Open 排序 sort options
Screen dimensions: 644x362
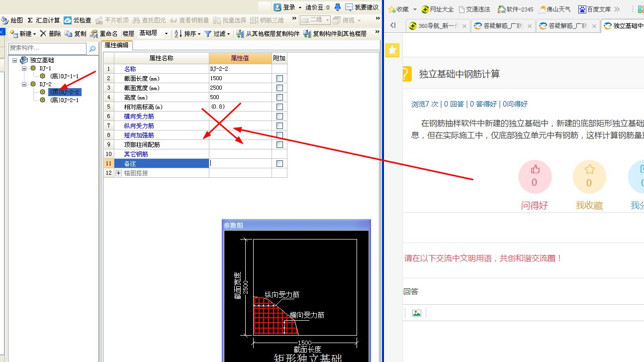coord(187,33)
